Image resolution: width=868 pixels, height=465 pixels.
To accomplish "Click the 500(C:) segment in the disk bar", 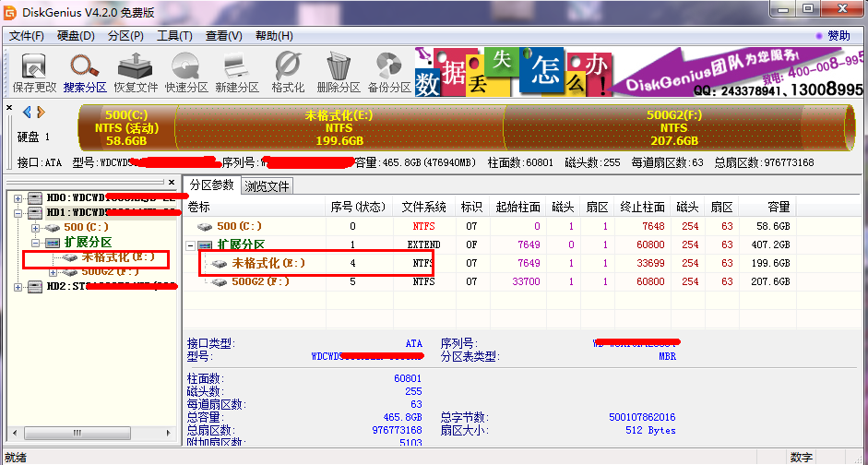I will pos(128,128).
